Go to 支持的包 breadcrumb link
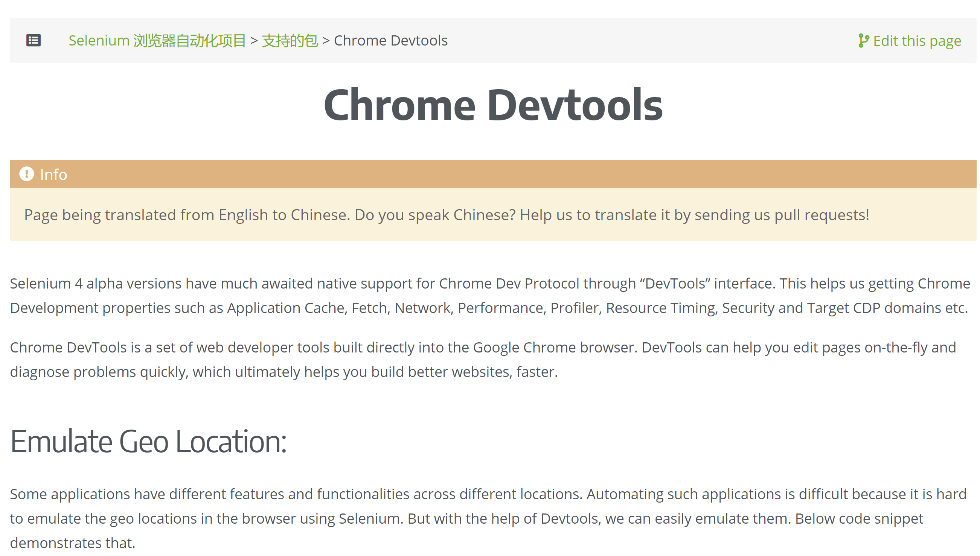 pos(290,41)
